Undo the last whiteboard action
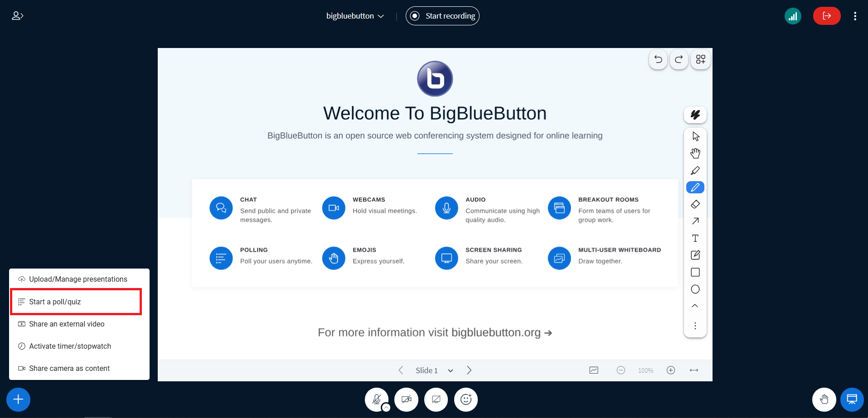868x418 pixels. click(658, 59)
